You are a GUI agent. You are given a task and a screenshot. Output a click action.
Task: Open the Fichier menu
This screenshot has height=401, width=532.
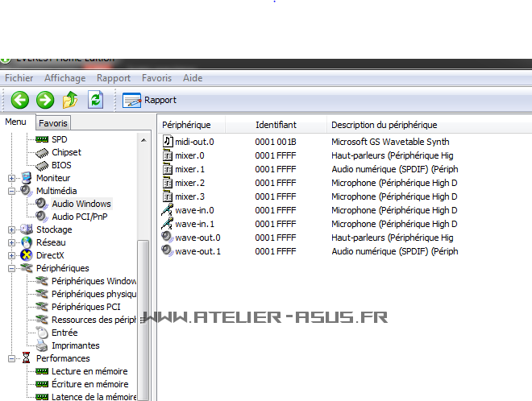(19, 78)
